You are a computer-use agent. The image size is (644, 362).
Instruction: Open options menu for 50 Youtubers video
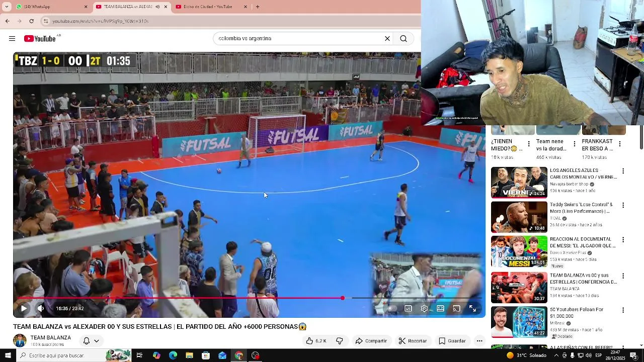pos(623,311)
